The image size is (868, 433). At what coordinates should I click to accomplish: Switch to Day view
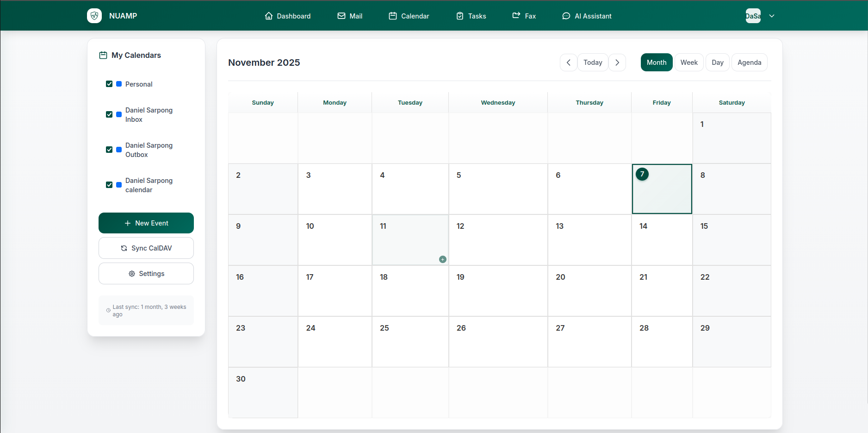click(718, 63)
